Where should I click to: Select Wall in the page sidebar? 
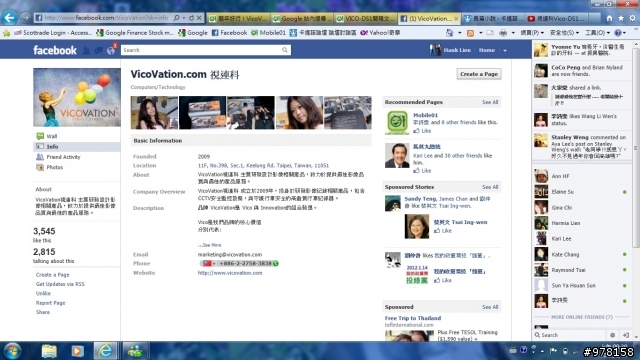pos(52,136)
